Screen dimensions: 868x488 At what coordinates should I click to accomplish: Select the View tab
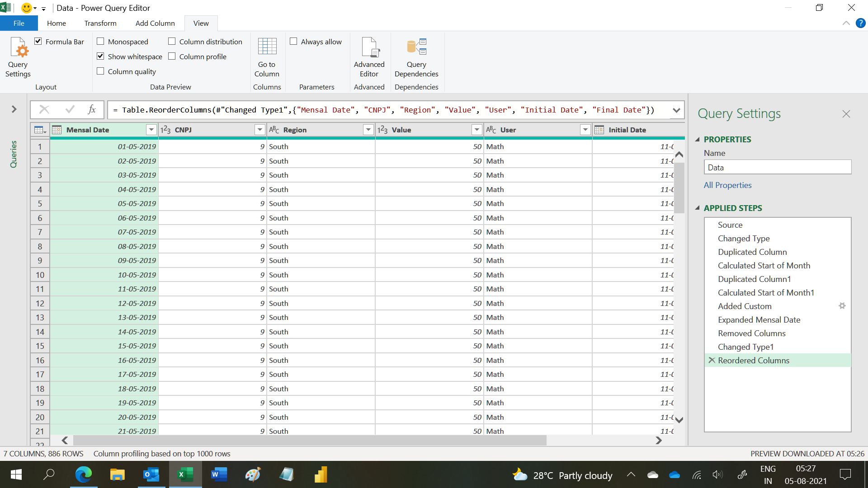(201, 23)
